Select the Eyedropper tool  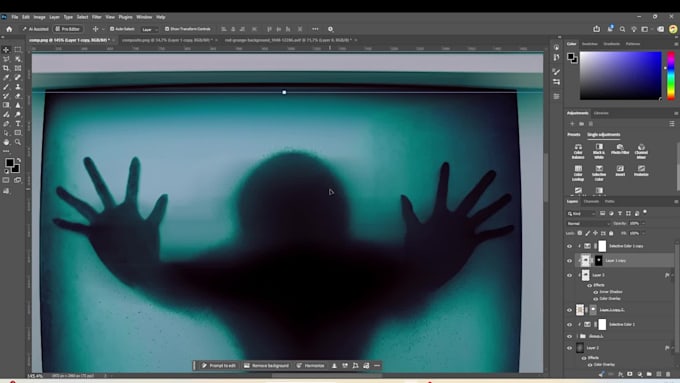tap(6, 77)
